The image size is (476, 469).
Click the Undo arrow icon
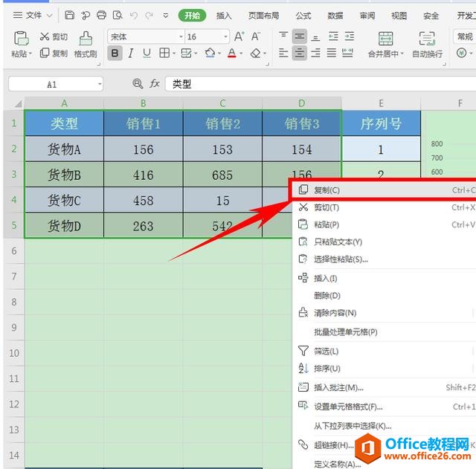pyautogui.click(x=134, y=15)
